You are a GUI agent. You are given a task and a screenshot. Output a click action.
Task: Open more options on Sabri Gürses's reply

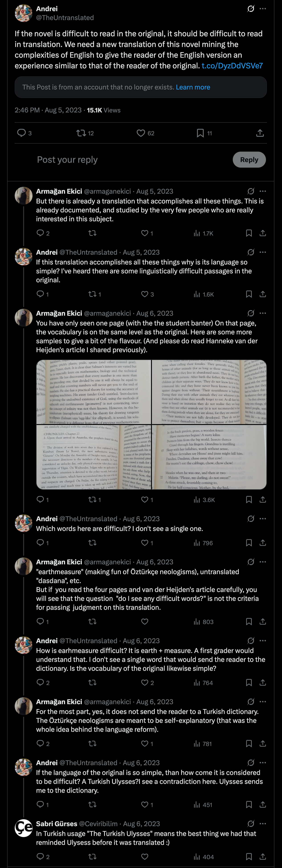pos(263,823)
